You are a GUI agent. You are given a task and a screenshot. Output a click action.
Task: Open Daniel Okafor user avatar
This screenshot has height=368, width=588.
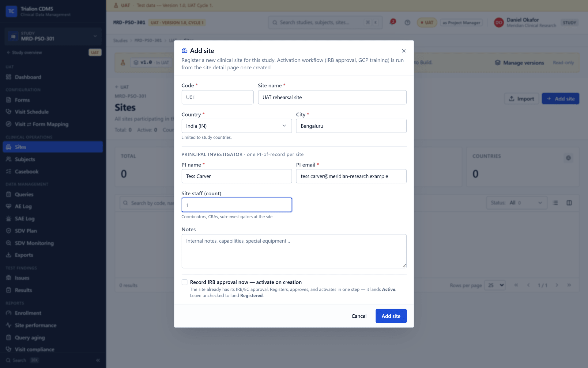pos(499,22)
